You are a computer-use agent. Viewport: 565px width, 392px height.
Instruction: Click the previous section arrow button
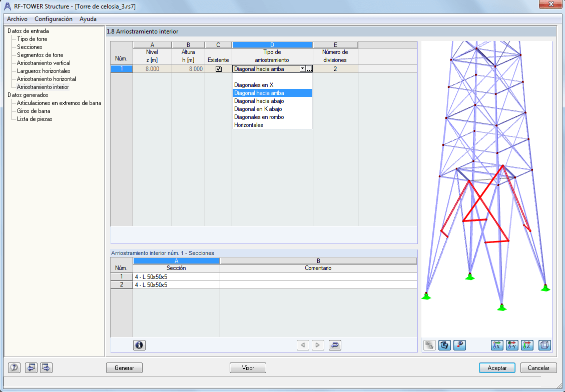point(303,345)
